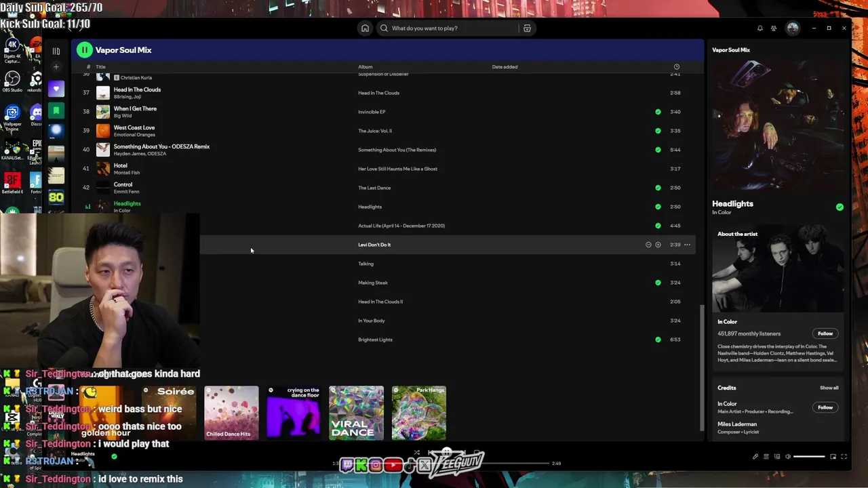Open artist link Big Wild
868x488 pixels.
[123, 116]
